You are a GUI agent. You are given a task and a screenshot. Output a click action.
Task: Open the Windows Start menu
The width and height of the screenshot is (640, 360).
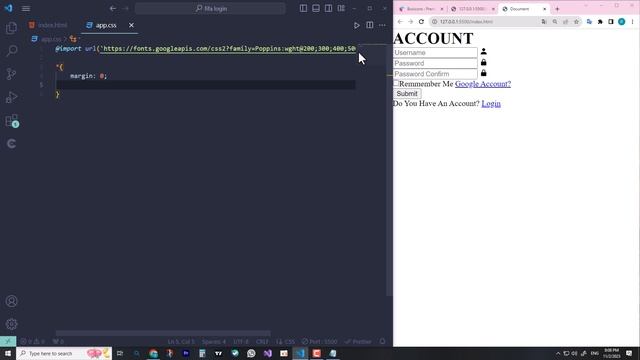[x=8, y=353]
